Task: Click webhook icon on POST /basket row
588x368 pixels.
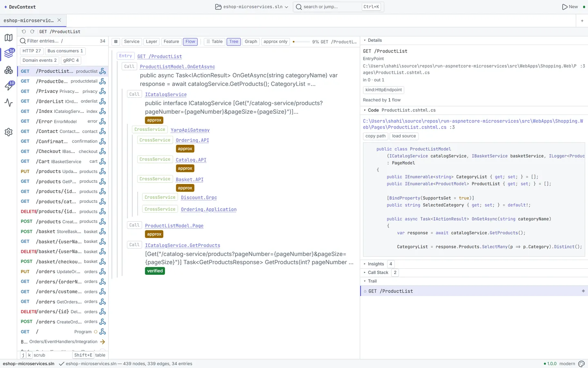Action: tap(102, 231)
